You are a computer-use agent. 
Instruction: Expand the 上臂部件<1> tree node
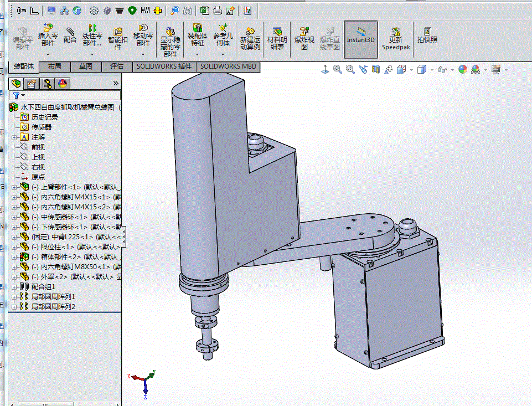[14, 187]
